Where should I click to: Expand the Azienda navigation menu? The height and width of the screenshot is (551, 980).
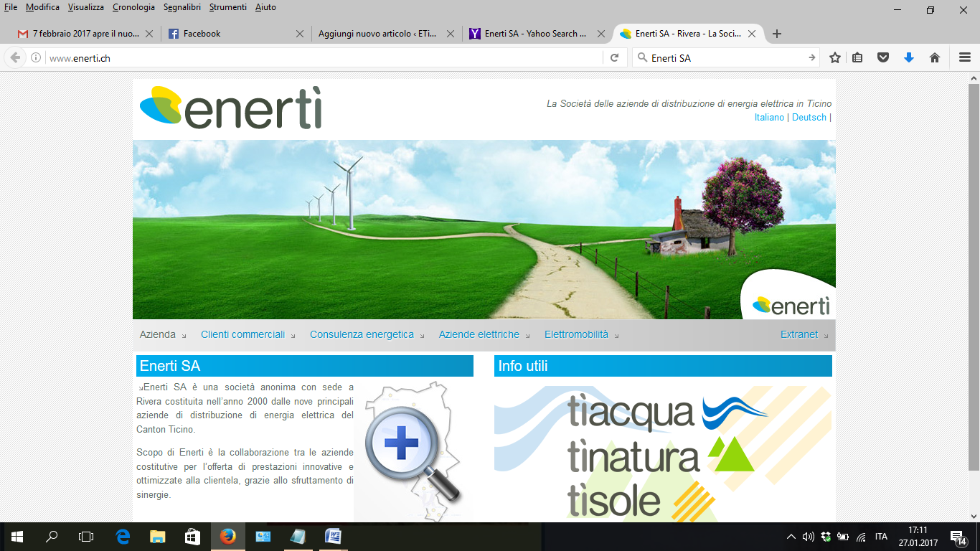(x=163, y=335)
